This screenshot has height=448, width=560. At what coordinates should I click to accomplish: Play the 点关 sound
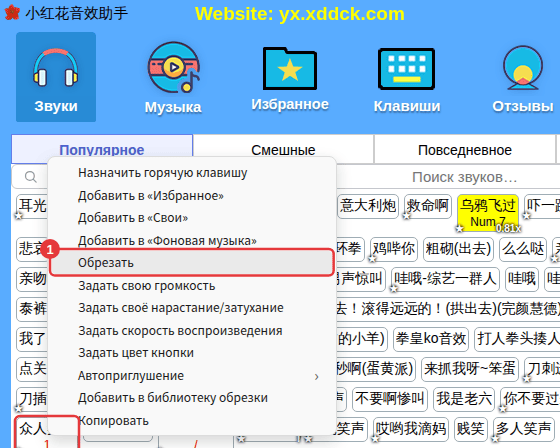32,369
